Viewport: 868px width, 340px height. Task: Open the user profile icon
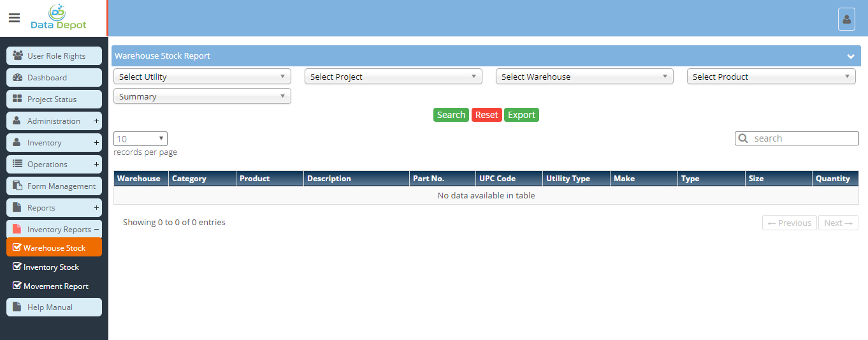[x=846, y=19]
